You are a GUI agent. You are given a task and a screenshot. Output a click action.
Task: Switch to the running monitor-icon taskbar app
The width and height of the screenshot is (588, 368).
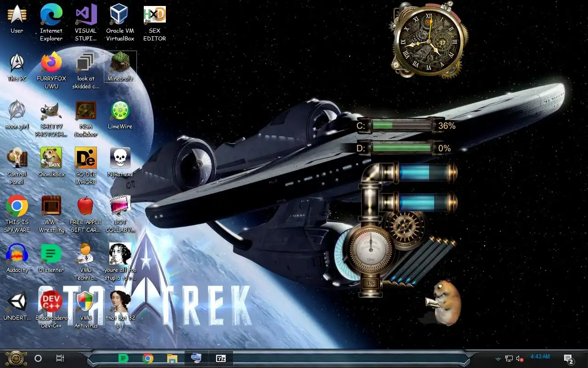[x=196, y=358]
